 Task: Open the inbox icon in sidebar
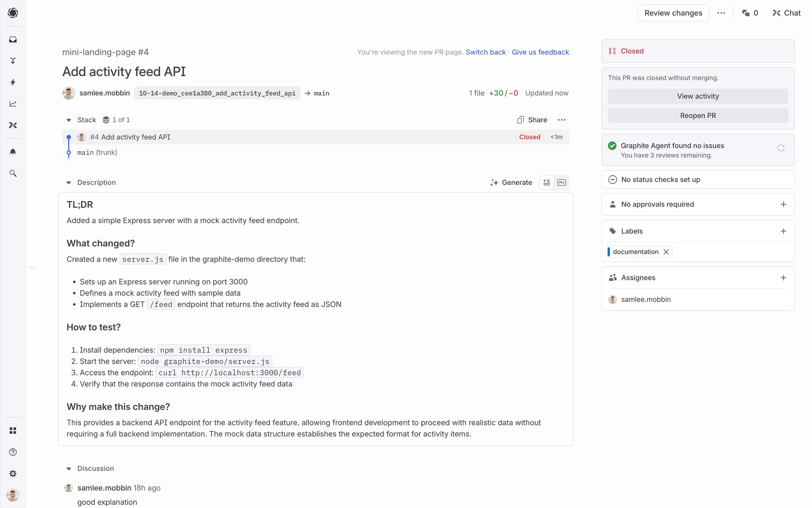point(13,39)
